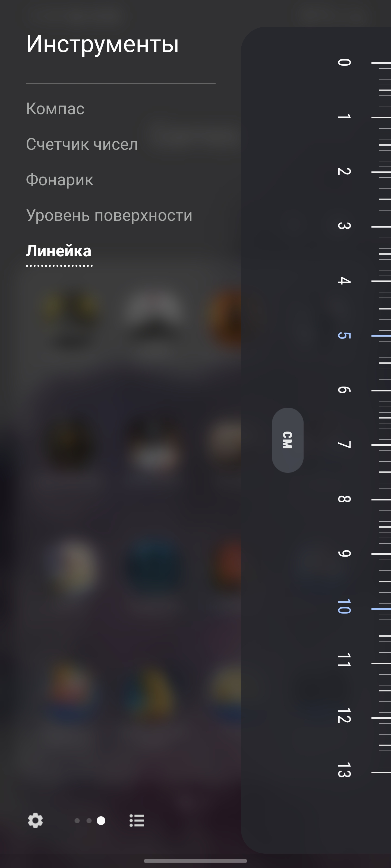Open the Фонарик tool
391x868 pixels.
[60, 180]
